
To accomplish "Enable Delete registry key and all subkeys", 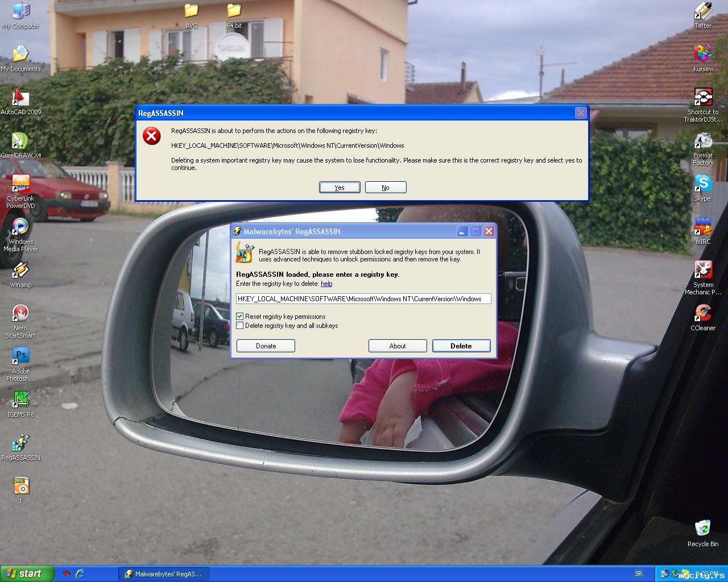I will pos(240,326).
